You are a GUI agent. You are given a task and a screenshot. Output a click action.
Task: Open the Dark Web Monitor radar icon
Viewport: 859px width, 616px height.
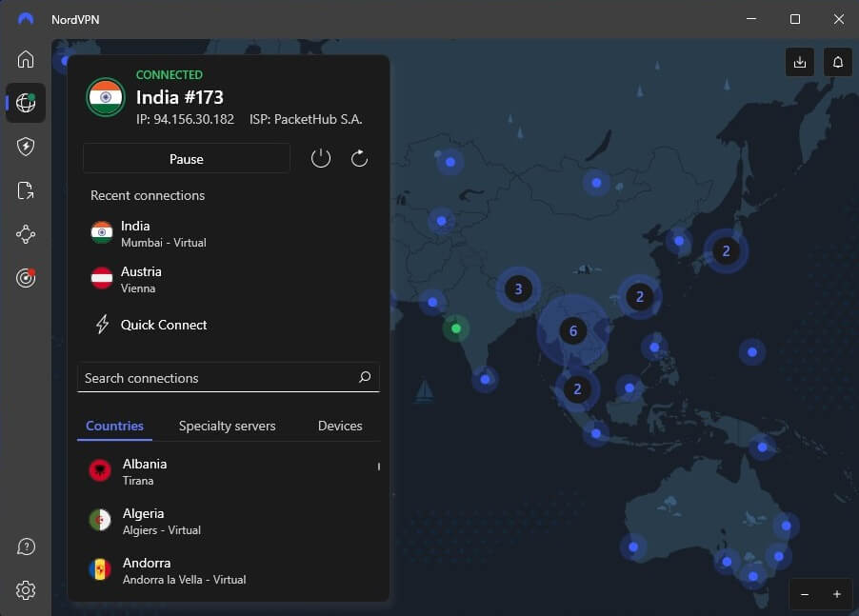26,278
